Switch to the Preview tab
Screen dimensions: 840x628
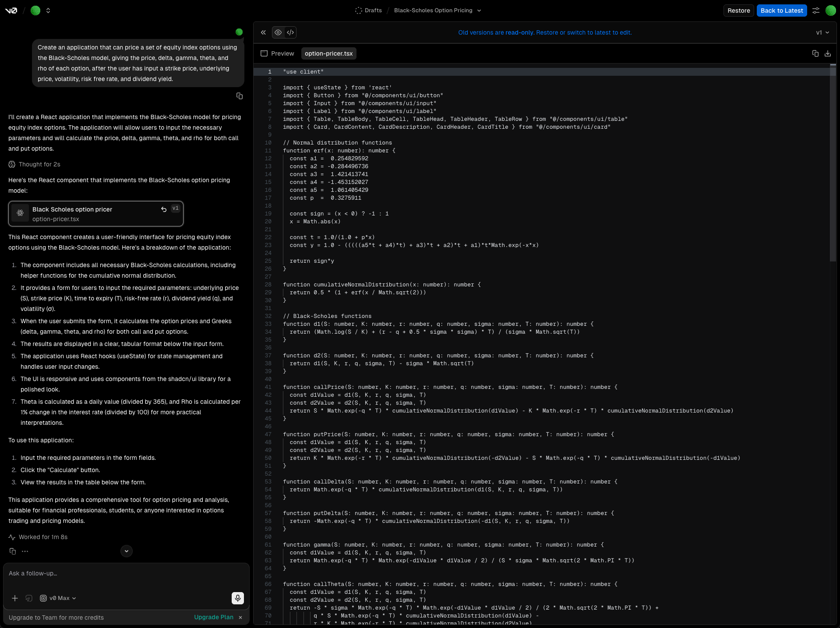tap(277, 53)
